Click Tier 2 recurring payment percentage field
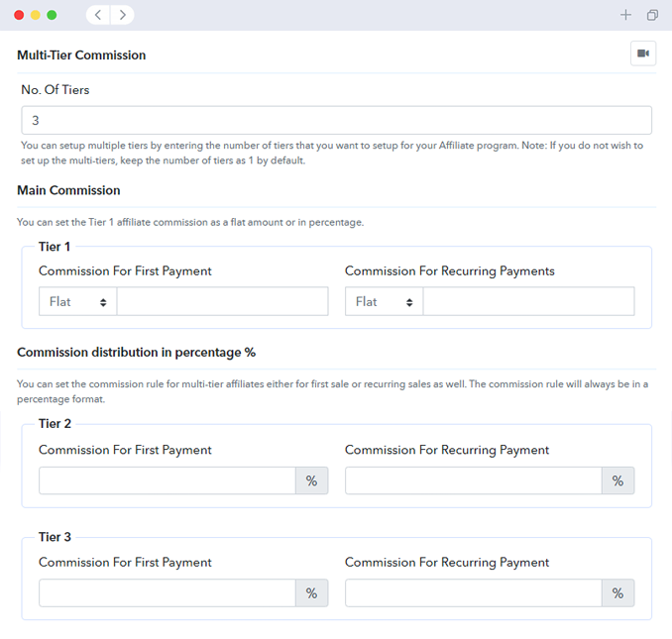Image resolution: width=672 pixels, height=639 pixels. pyautogui.click(x=473, y=480)
